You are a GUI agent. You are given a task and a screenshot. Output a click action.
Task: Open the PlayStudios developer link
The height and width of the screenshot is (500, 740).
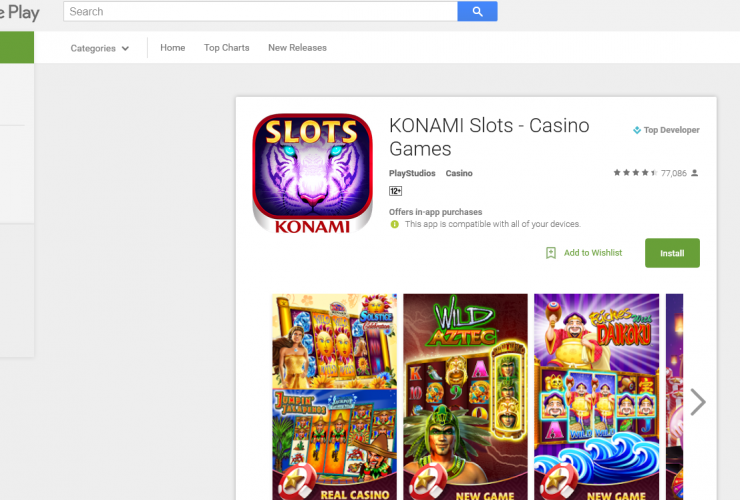412,173
